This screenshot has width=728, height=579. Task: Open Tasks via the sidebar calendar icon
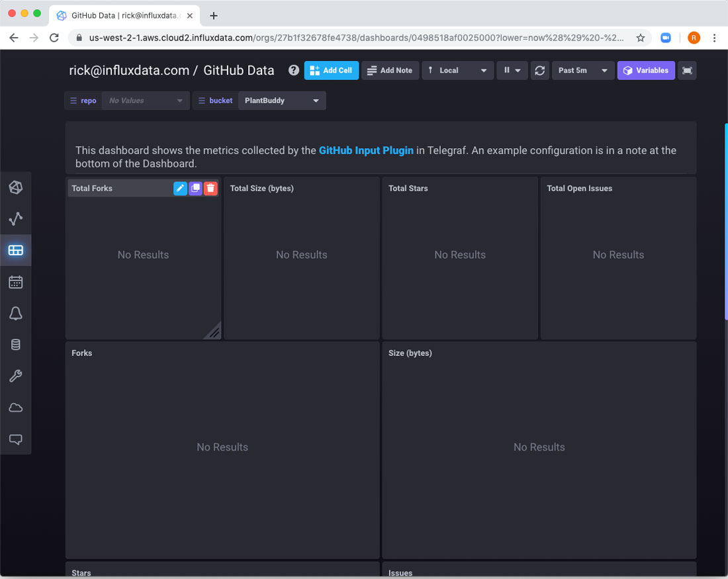16,283
